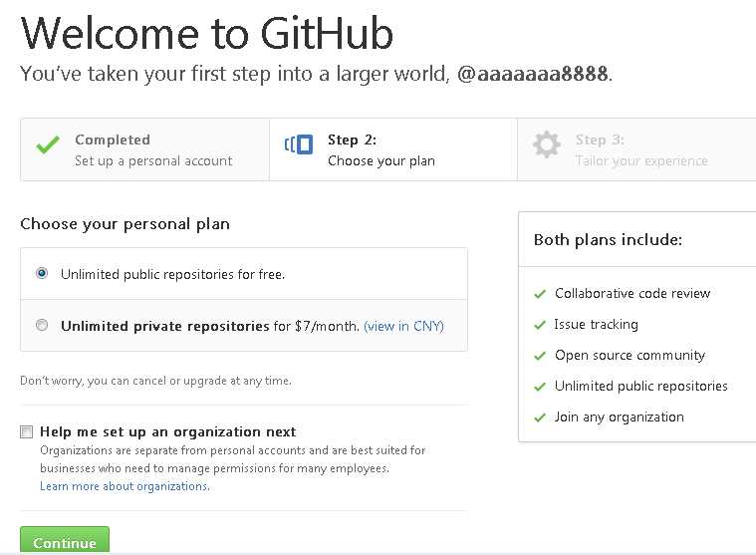Click the checkmark beside Join any organization
This screenshot has height=555, width=756.
coord(540,417)
